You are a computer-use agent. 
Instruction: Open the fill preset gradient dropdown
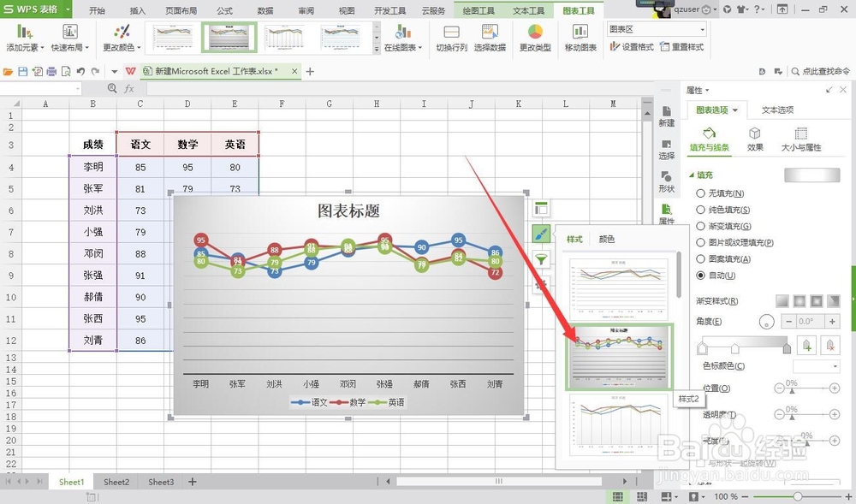pyautogui.click(x=811, y=175)
